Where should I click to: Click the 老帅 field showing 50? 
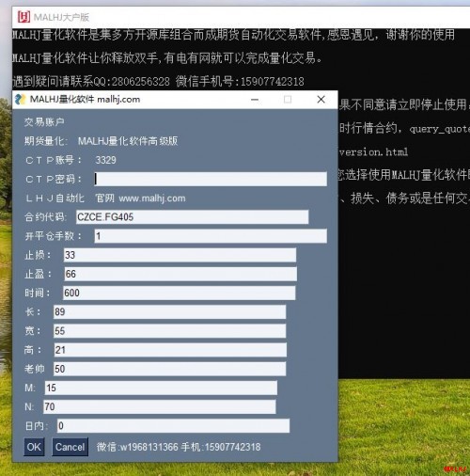169,369
